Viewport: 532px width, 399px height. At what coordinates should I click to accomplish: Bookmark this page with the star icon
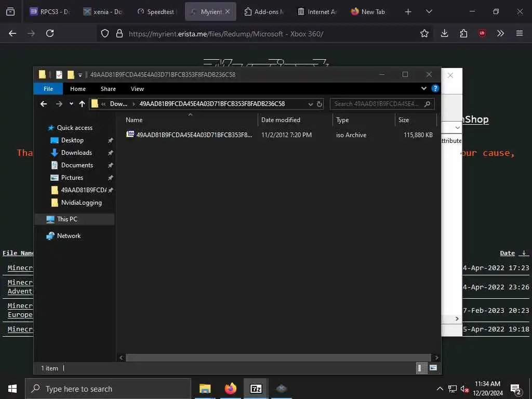(424, 33)
